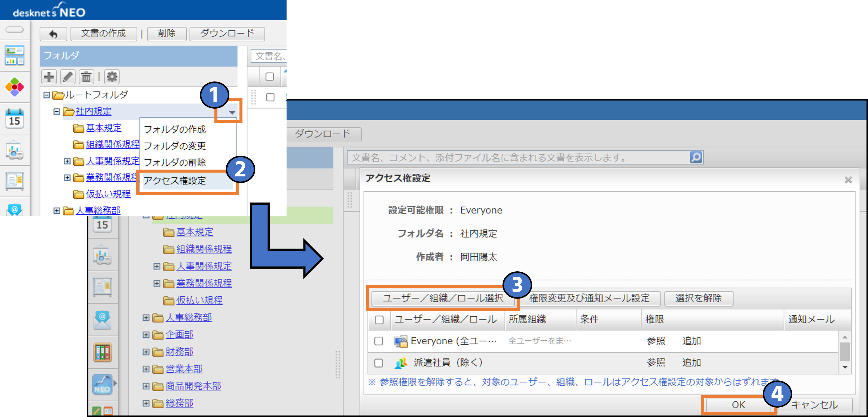Screen dimensions: 868x417
Task: Choose フォルダの変更 menu entry
Action: (x=175, y=146)
